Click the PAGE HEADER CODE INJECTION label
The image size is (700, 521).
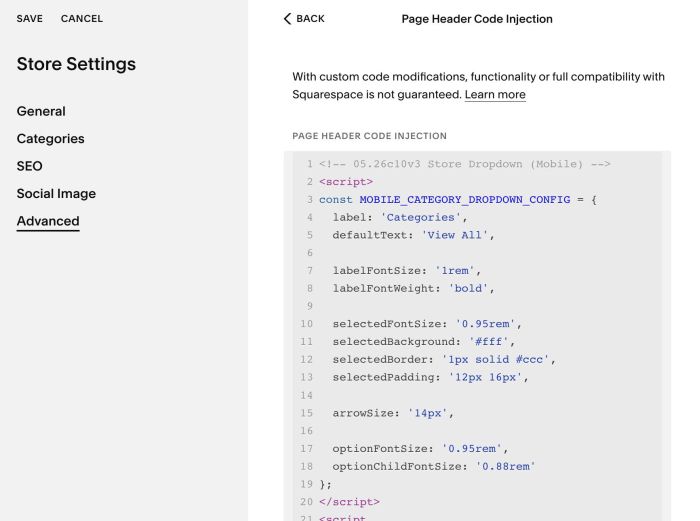click(x=369, y=136)
